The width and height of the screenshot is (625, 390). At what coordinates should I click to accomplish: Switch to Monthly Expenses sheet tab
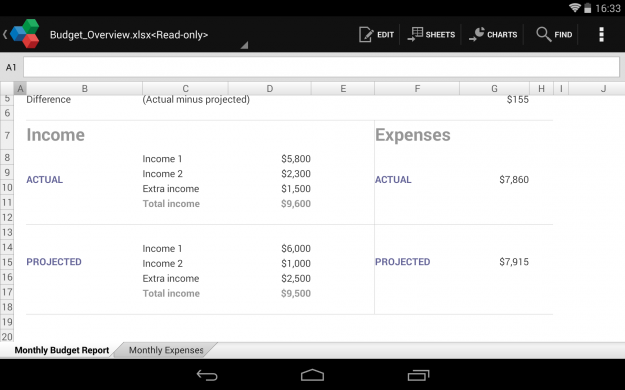click(x=166, y=350)
